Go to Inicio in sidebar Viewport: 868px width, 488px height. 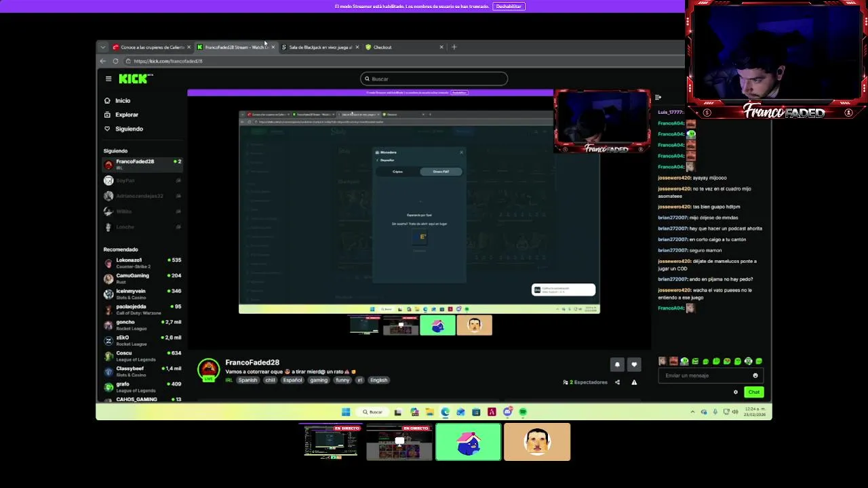point(123,100)
